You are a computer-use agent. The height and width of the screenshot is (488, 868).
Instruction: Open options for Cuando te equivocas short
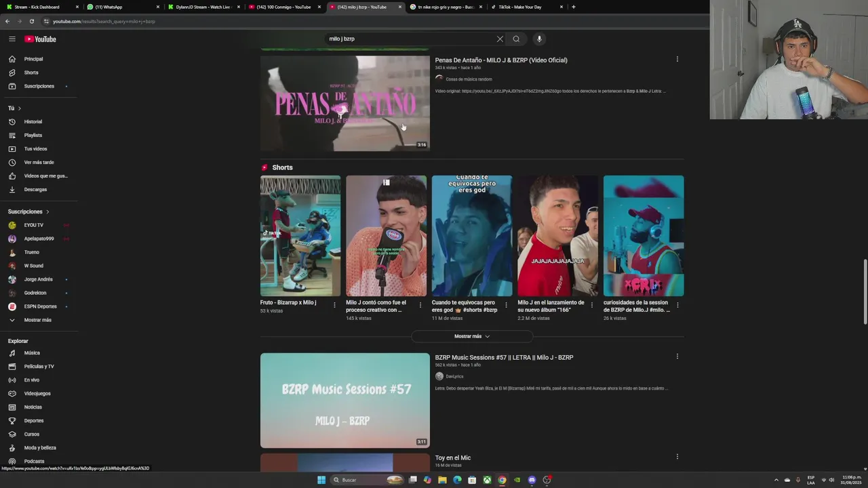click(x=506, y=305)
